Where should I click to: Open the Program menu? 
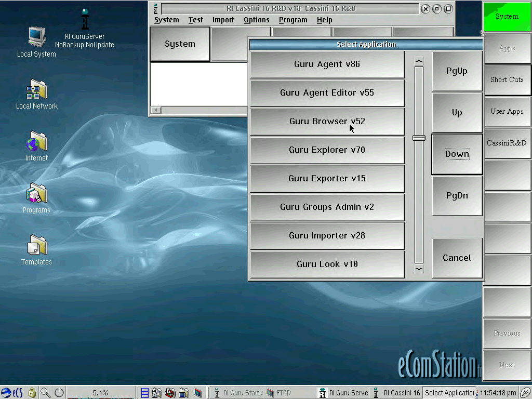coord(293,20)
